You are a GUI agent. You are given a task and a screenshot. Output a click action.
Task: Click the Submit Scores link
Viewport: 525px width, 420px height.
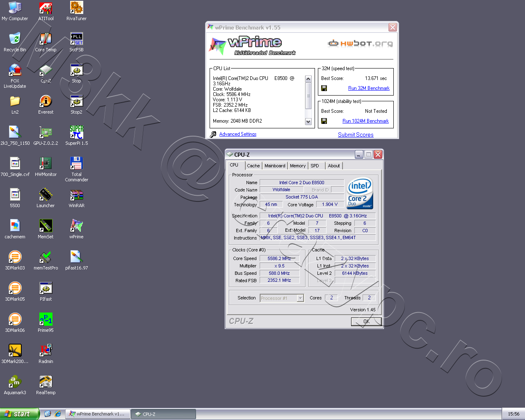[356, 135]
